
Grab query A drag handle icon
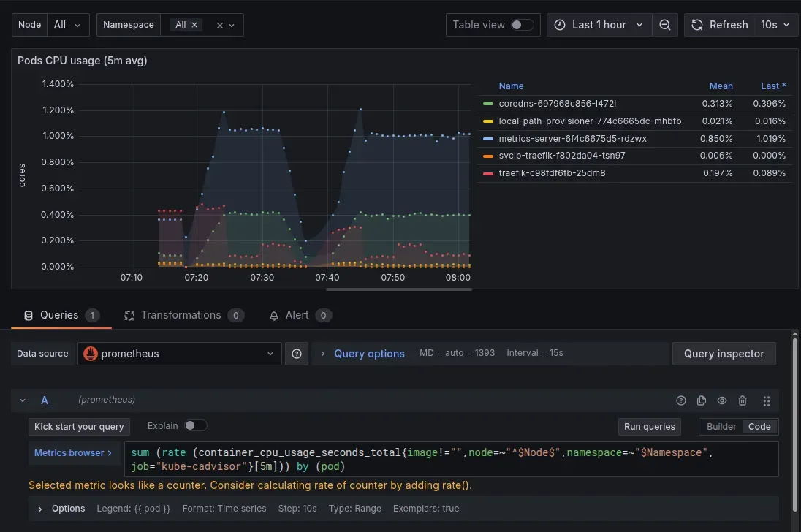point(766,400)
